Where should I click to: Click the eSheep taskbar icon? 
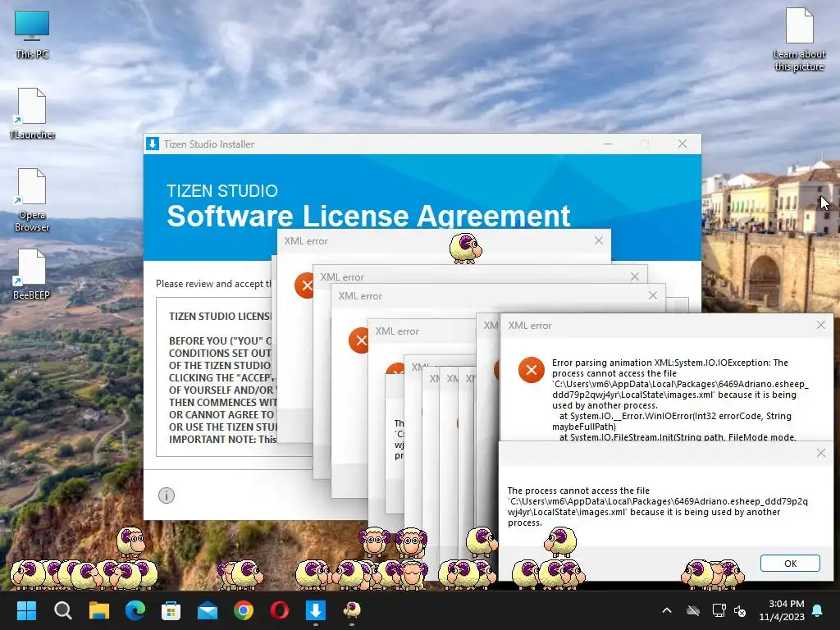[x=351, y=610]
